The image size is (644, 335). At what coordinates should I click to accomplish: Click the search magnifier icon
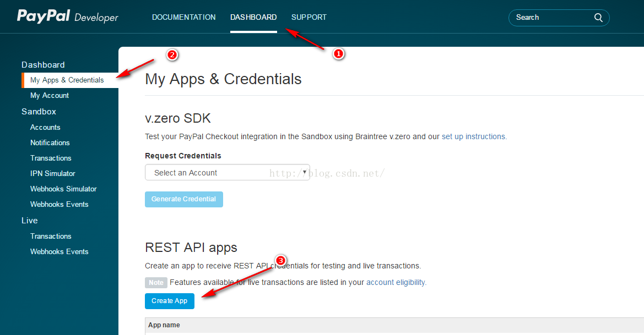click(598, 18)
